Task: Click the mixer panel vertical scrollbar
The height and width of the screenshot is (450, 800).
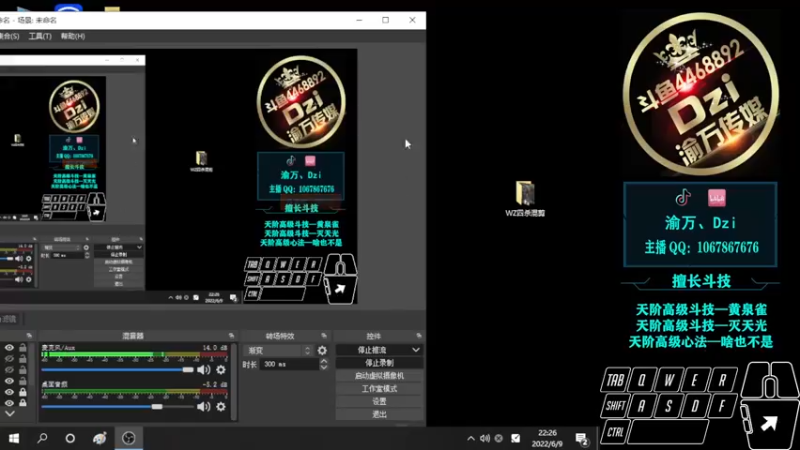Action: pos(234,382)
